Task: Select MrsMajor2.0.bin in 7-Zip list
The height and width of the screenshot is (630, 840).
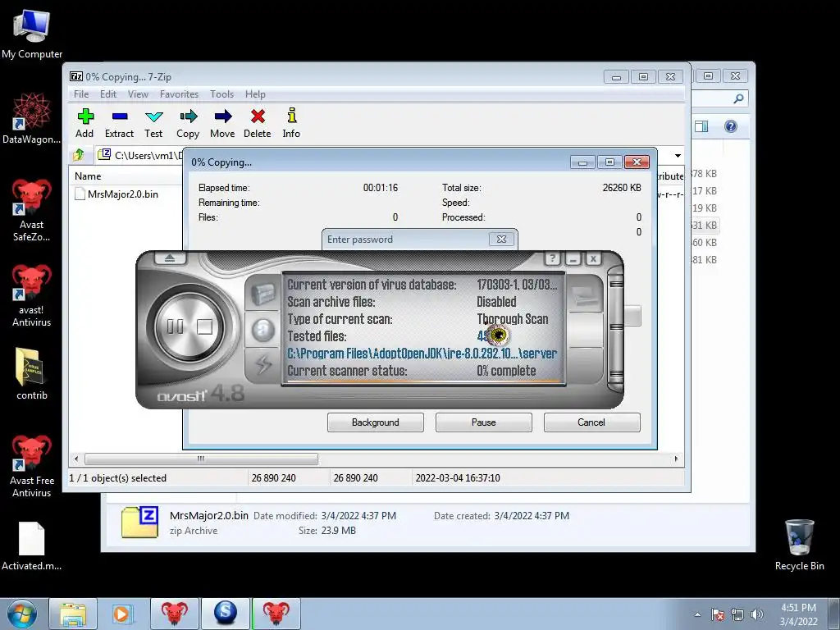Action: (x=116, y=194)
